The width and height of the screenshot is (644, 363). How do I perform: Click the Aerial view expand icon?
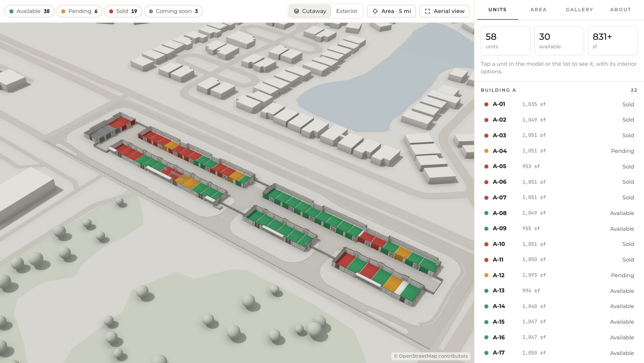pos(427,11)
